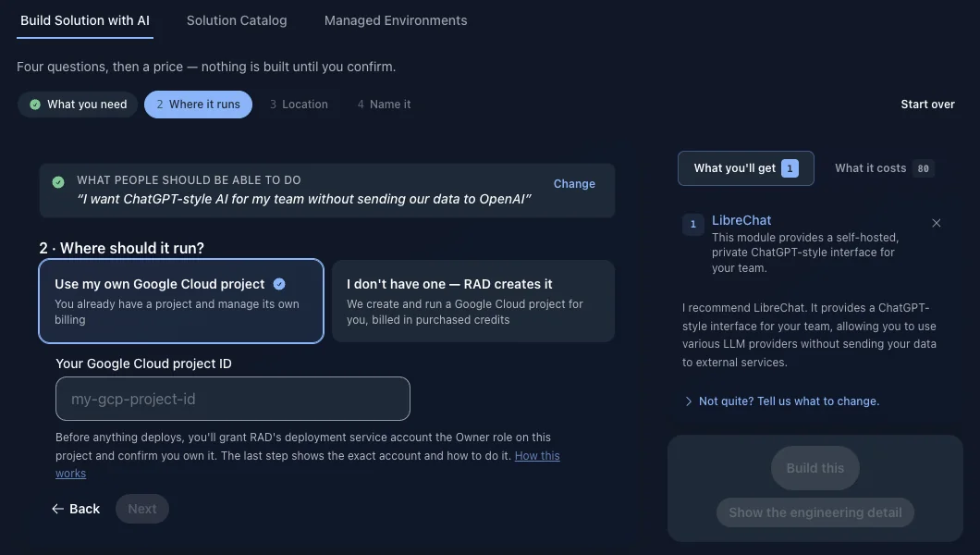Click the 'Your Google Cloud project ID' label
The image size is (980, 555).
[143, 364]
